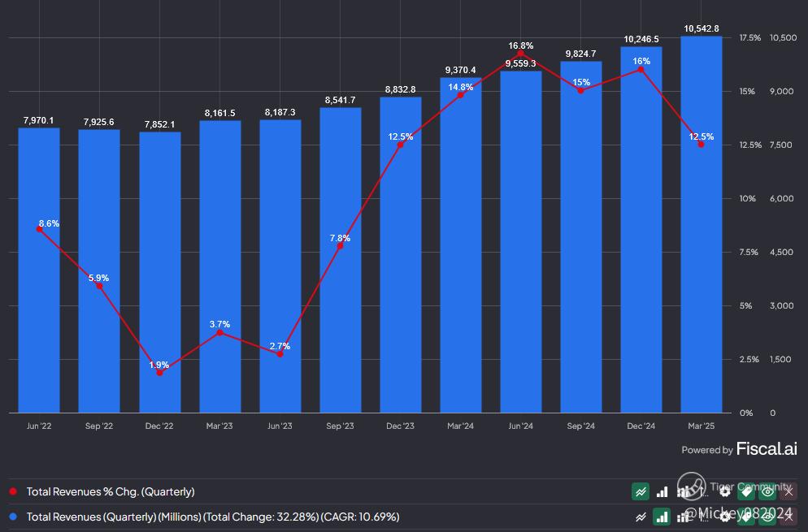Click the 2.7% growth data point
Screen dimensions: 808x532
click(280, 354)
